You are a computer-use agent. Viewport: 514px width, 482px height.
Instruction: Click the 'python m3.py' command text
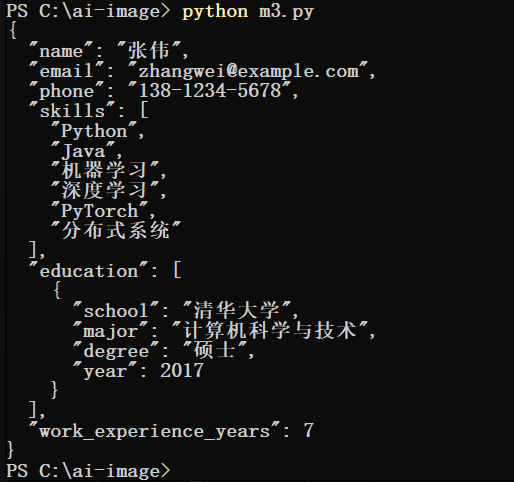[248, 12]
